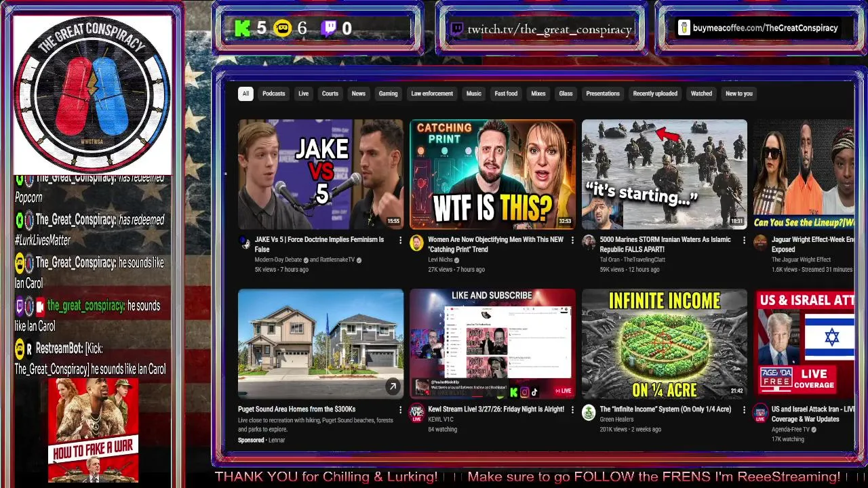Click the Twitch logo in viewer counter
Viewport: 868px width, 488px height.
click(329, 28)
